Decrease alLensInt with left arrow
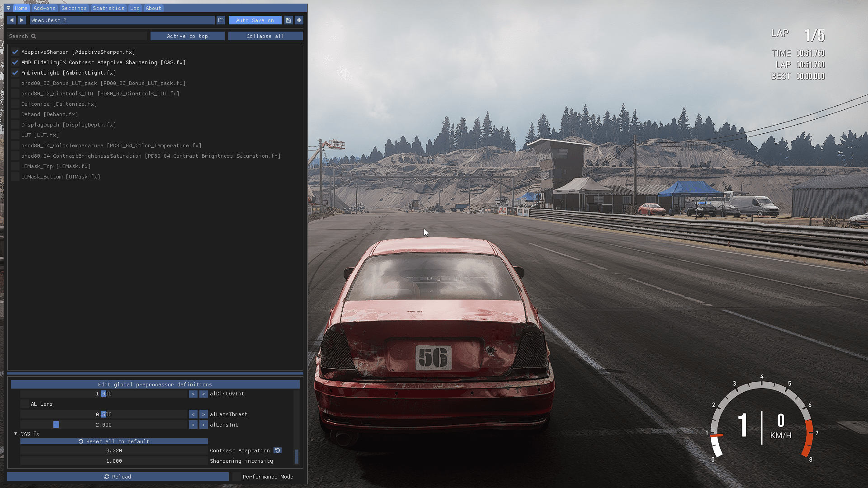 (193, 425)
